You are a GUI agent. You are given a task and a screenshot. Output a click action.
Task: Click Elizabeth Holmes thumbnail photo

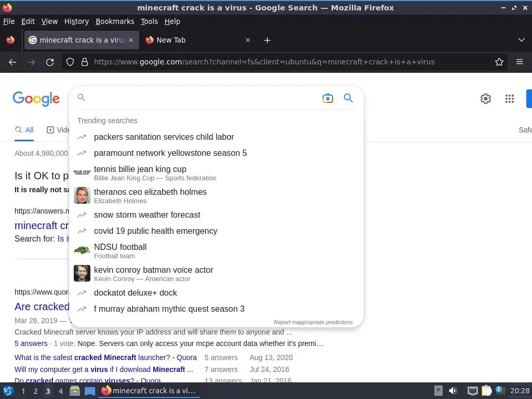point(82,195)
